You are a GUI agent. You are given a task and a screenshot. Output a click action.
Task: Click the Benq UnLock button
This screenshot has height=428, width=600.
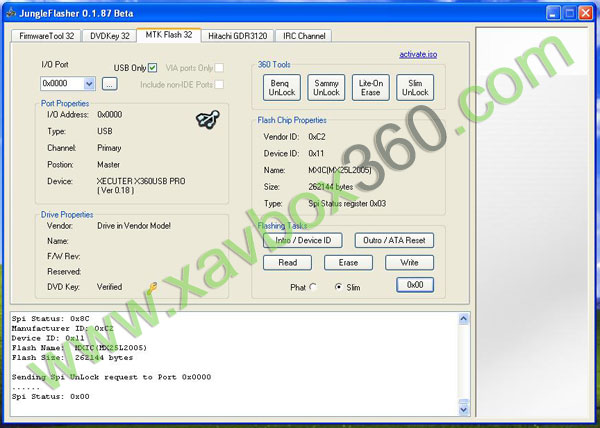coord(282,88)
